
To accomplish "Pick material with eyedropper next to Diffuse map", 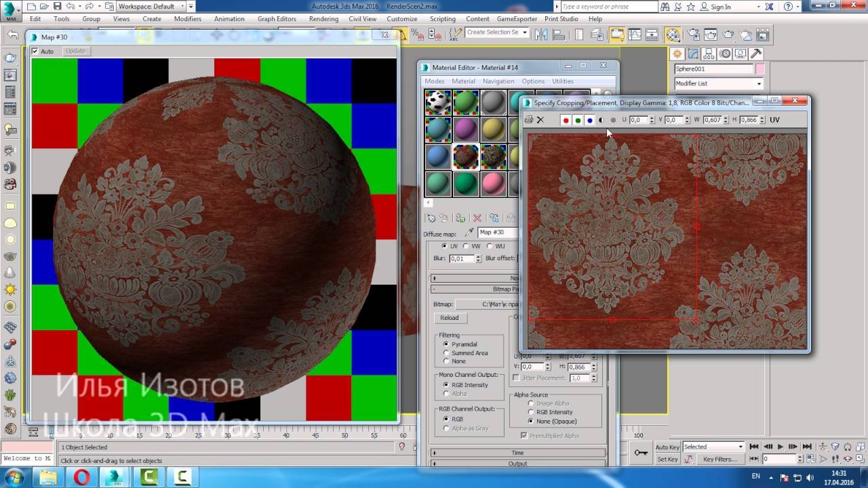I will [469, 232].
